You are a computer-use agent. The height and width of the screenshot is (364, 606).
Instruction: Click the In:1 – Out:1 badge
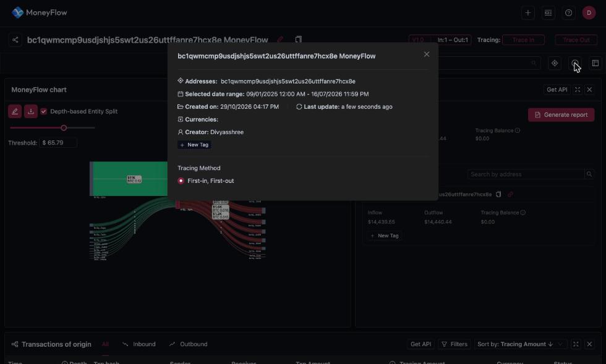click(453, 40)
